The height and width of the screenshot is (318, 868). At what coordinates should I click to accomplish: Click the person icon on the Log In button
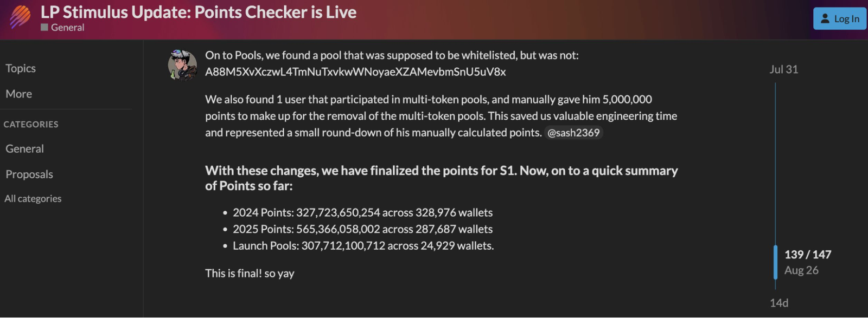pos(824,19)
